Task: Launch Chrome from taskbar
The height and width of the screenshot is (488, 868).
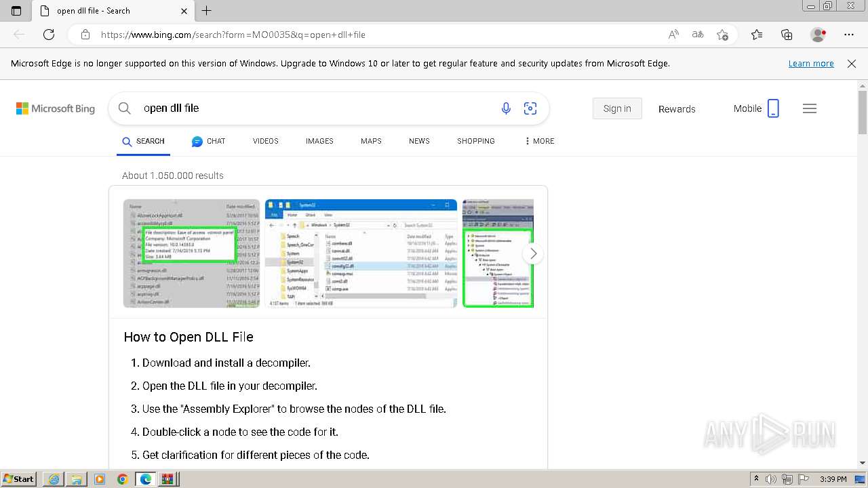Action: [x=123, y=479]
